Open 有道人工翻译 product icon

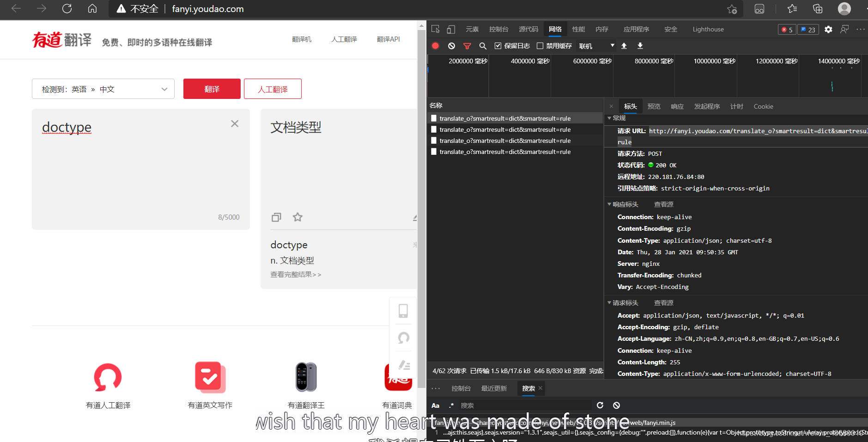click(x=108, y=377)
